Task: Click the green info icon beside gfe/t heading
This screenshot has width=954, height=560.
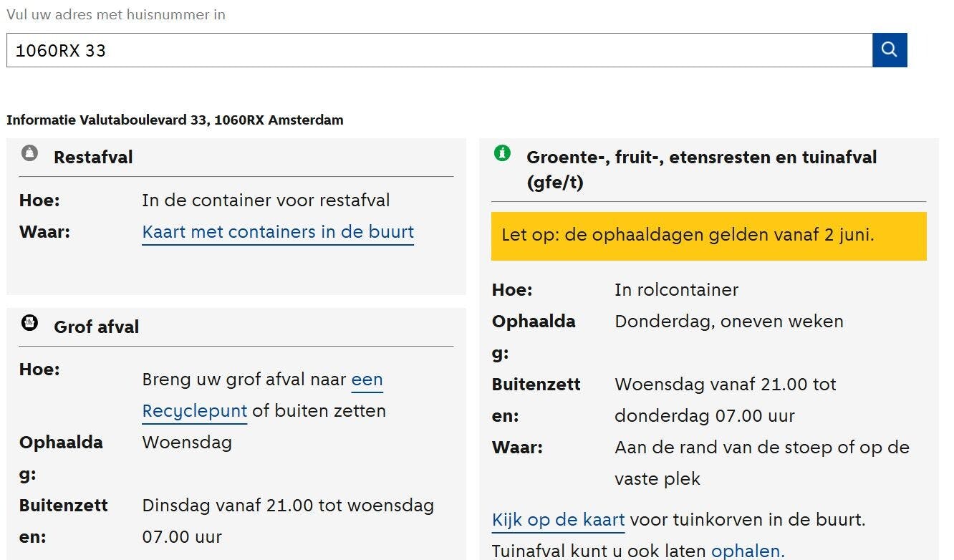Action: tap(502, 153)
